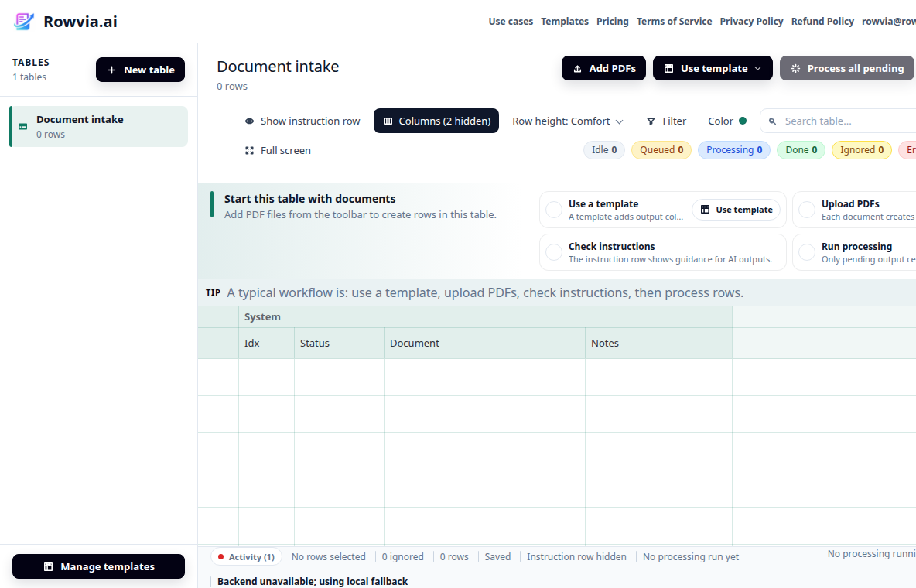916x588 pixels.
Task: Mark the Run processing step circle
Action: 807,252
